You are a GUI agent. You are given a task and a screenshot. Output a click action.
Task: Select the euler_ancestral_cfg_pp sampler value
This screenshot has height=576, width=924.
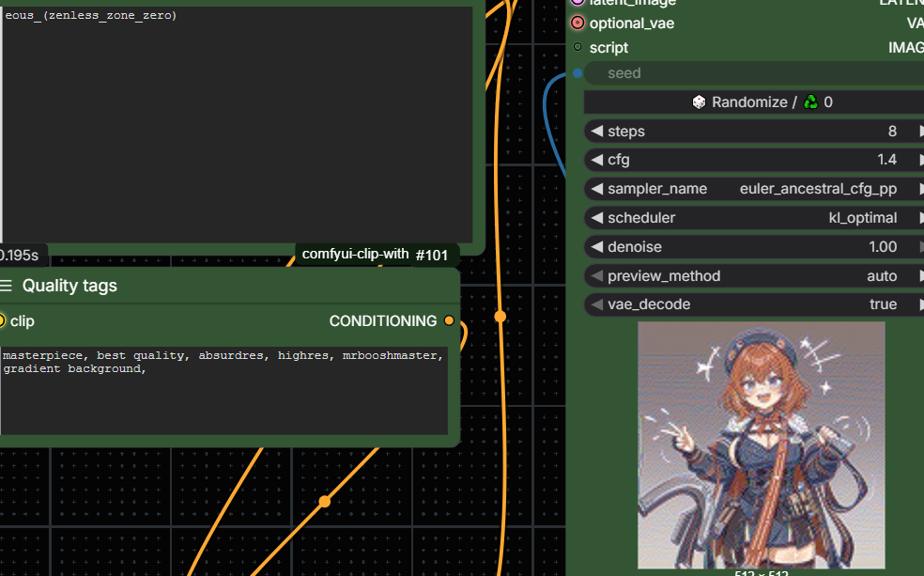click(x=819, y=189)
